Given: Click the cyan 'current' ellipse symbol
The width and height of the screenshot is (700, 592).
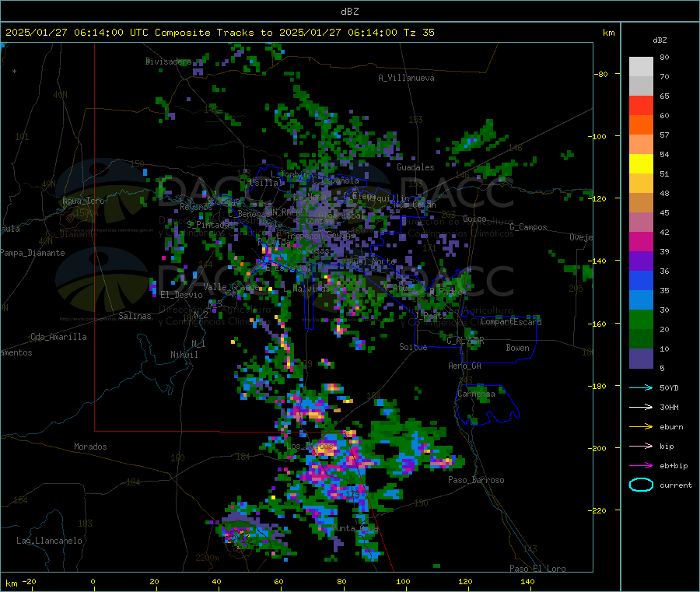Looking at the screenshot, I should pyautogui.click(x=641, y=485).
